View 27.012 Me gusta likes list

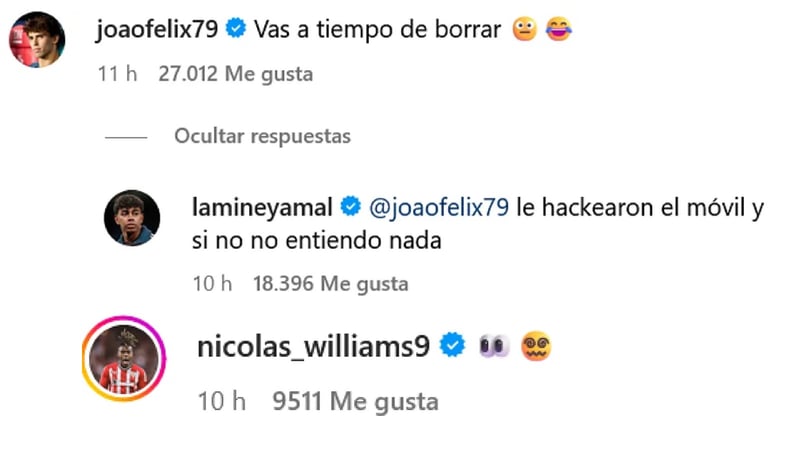pos(236,74)
